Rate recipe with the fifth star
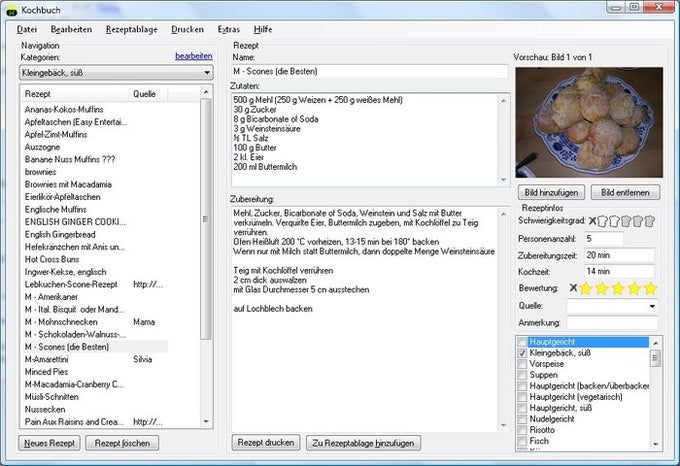This screenshot has width=680, height=466. (650, 288)
